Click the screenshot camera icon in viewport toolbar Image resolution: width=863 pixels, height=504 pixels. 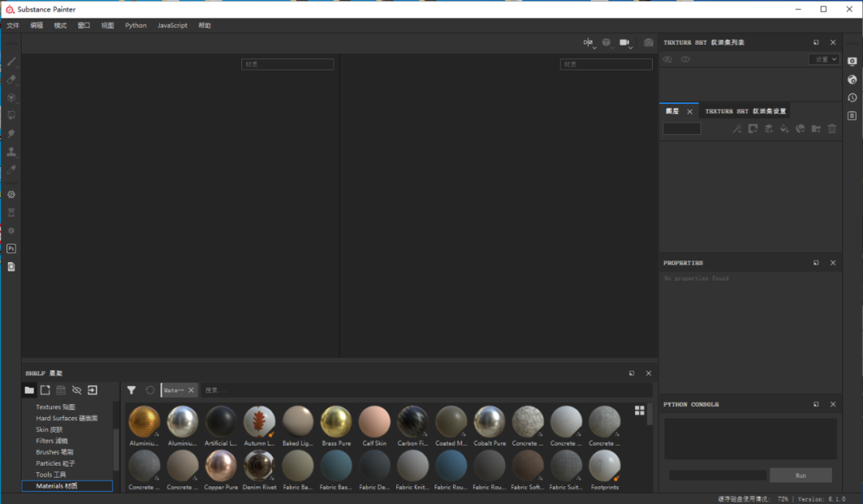[x=648, y=42]
